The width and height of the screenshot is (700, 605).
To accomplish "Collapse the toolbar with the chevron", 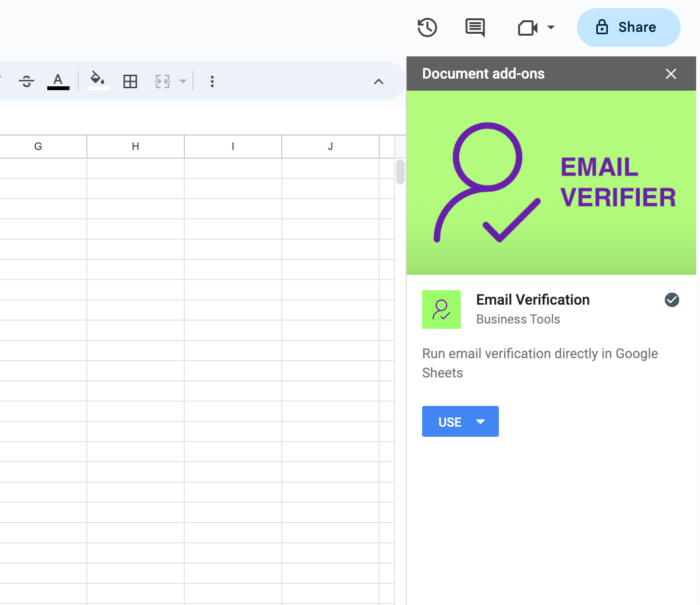I will (379, 81).
